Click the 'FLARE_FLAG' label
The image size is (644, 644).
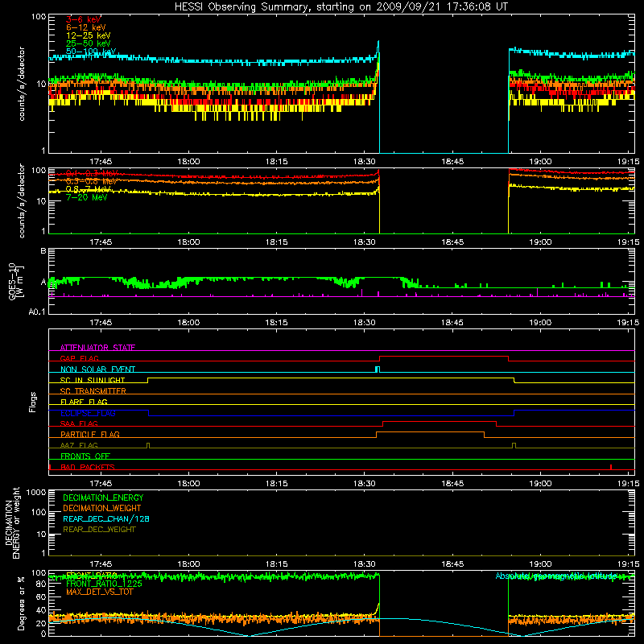click(x=84, y=402)
